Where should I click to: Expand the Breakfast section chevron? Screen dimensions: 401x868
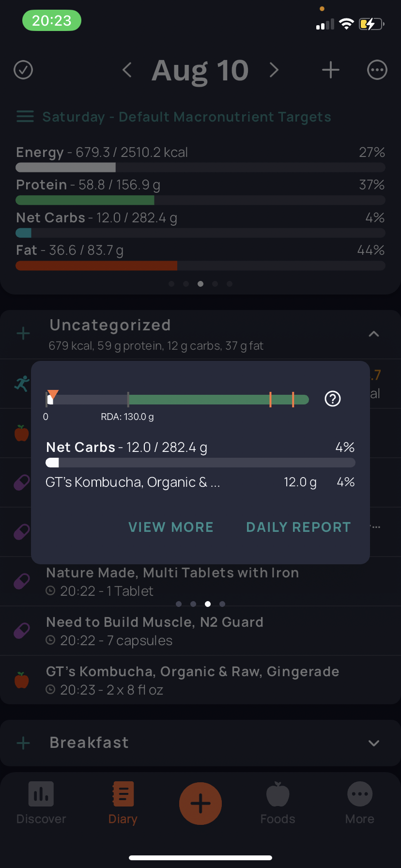(374, 743)
